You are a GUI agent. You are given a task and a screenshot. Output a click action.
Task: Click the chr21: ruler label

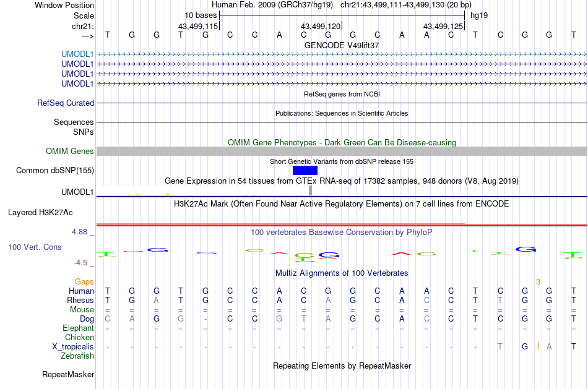tap(82, 27)
